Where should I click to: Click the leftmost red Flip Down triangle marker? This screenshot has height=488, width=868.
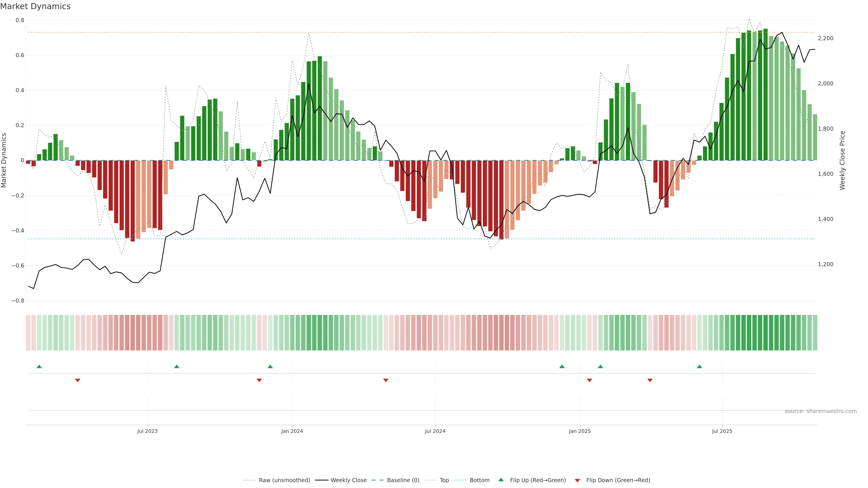pos(78,380)
